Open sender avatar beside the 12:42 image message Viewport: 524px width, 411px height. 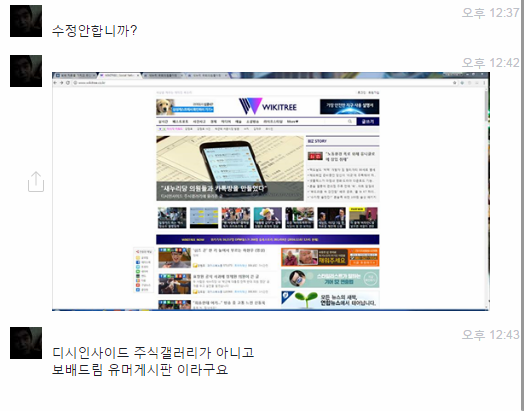[26, 71]
